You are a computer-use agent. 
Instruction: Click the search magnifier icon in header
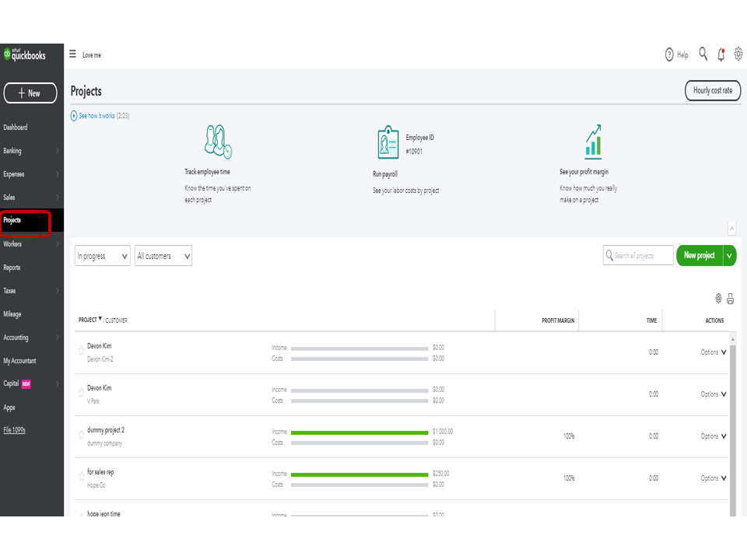coord(703,54)
